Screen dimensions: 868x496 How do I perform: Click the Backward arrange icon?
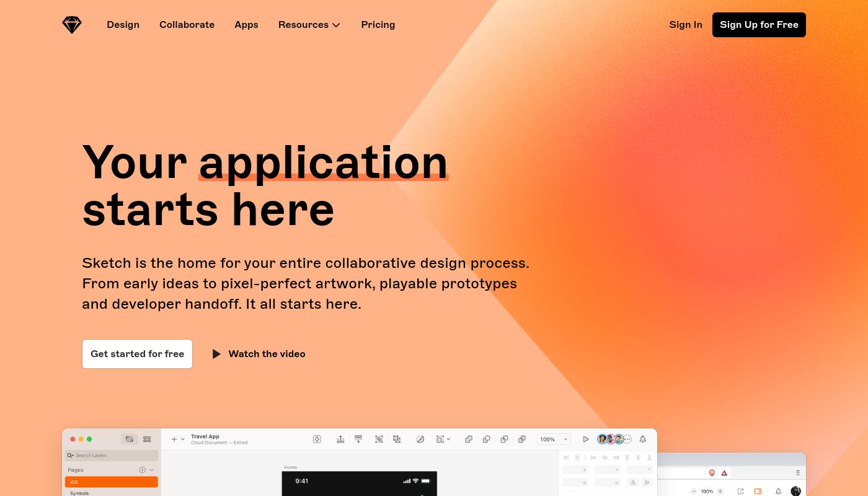point(358,439)
